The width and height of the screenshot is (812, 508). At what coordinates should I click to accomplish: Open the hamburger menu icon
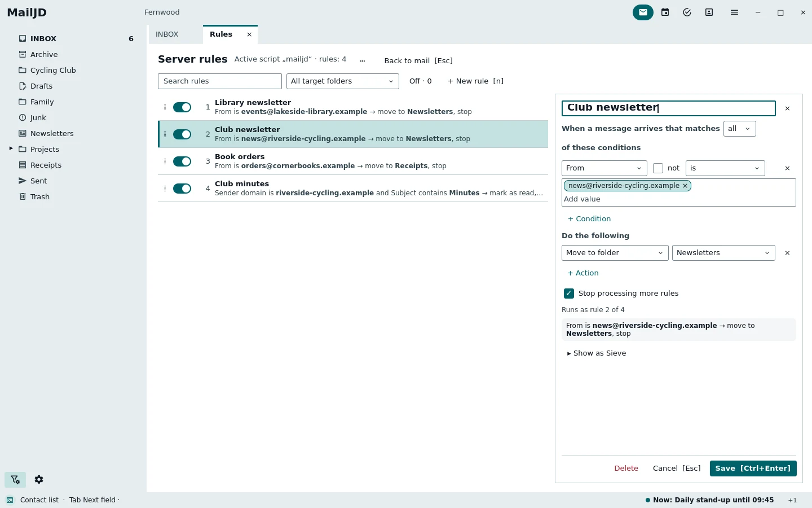pyautogui.click(x=734, y=12)
